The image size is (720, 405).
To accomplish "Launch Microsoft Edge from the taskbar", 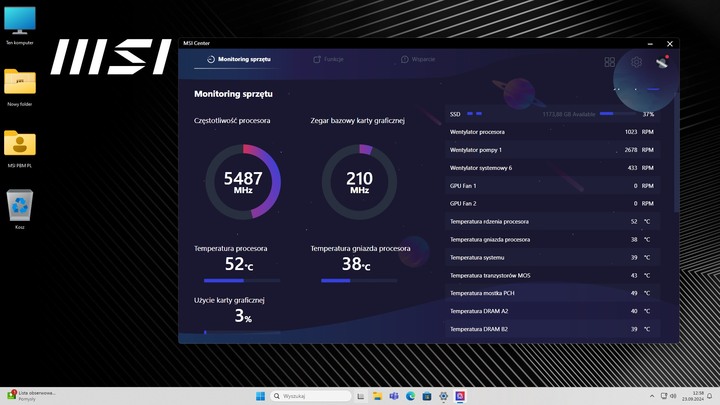I will tap(410, 396).
